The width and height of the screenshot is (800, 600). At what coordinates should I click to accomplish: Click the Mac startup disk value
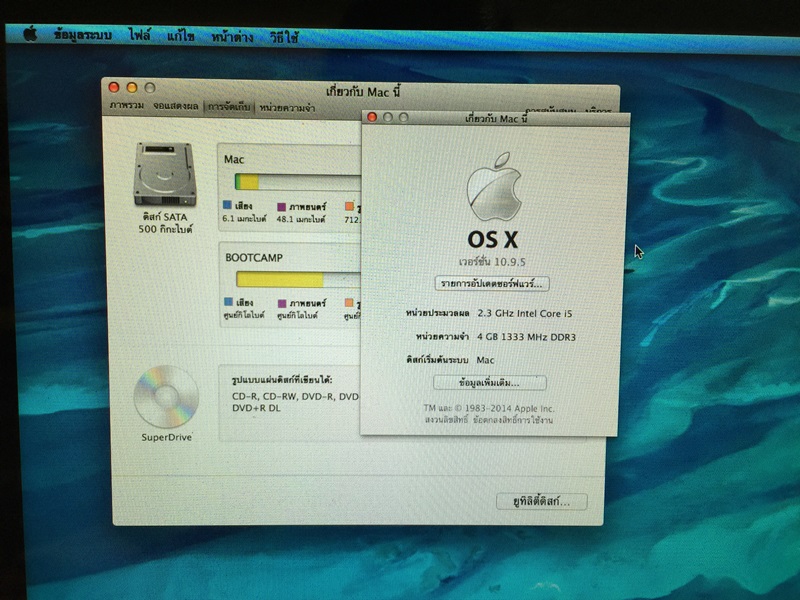coord(485,360)
